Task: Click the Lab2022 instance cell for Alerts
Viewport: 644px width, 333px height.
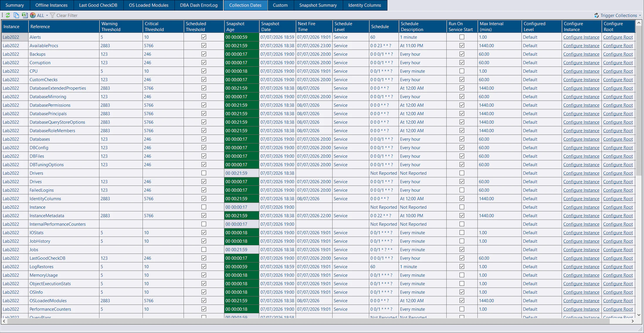Action: 15,37
